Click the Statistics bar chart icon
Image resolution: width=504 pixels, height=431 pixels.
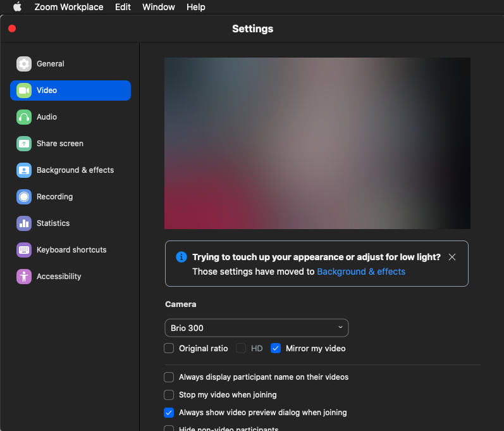tap(24, 223)
